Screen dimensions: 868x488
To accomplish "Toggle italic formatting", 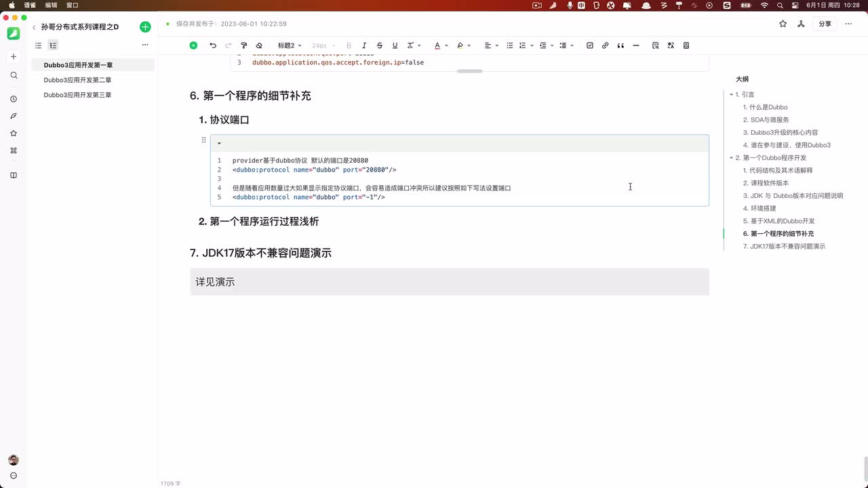I will (x=364, y=45).
